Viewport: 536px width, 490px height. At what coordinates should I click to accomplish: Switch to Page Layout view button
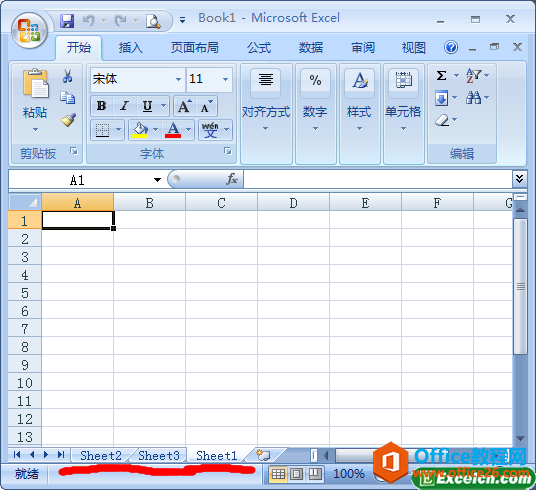coord(296,474)
